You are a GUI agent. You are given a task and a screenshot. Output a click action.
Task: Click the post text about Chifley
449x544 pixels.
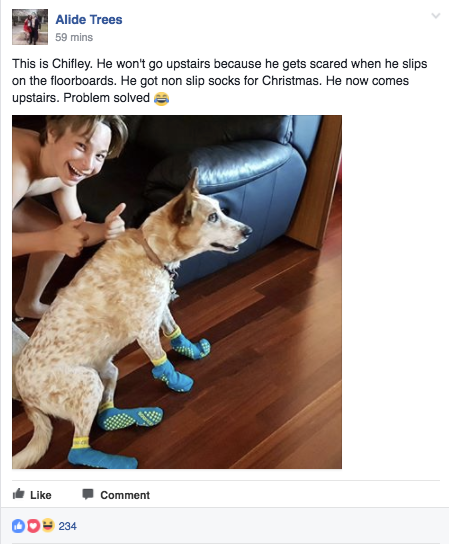219,81
